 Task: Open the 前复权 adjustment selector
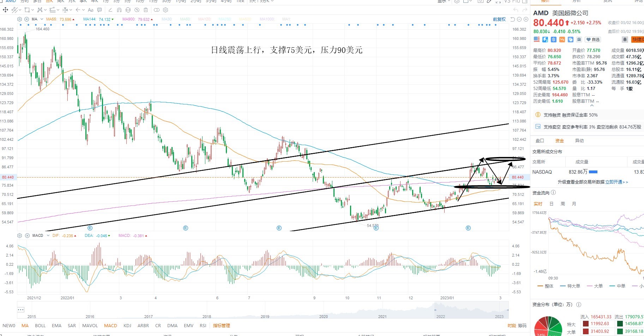click(x=499, y=19)
